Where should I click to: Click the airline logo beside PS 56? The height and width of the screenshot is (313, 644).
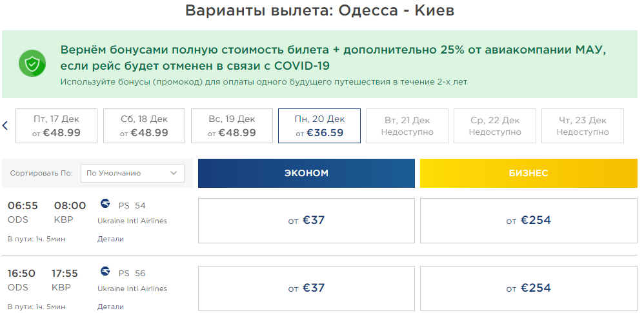(x=106, y=272)
